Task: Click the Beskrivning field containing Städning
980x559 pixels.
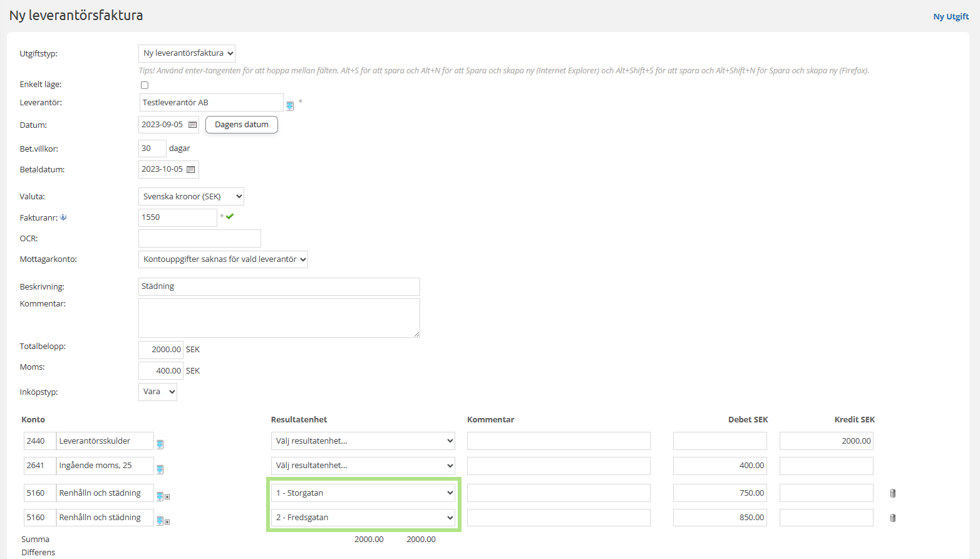Action: 279,286
